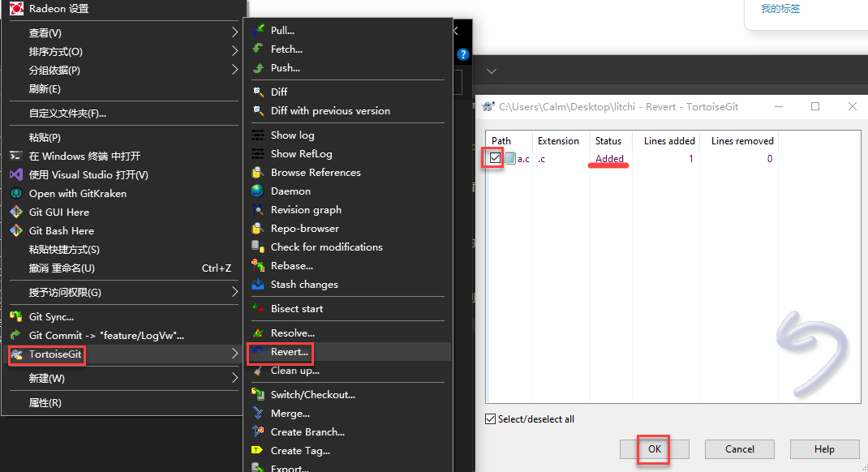Click the .c extension cell
The width and height of the screenshot is (868, 472).
[541, 160]
